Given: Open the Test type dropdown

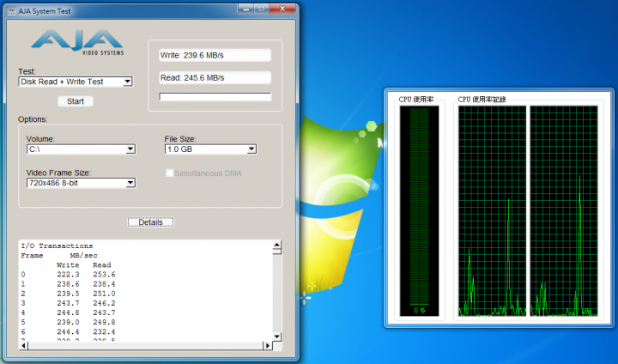Looking at the screenshot, I should coord(76,82).
